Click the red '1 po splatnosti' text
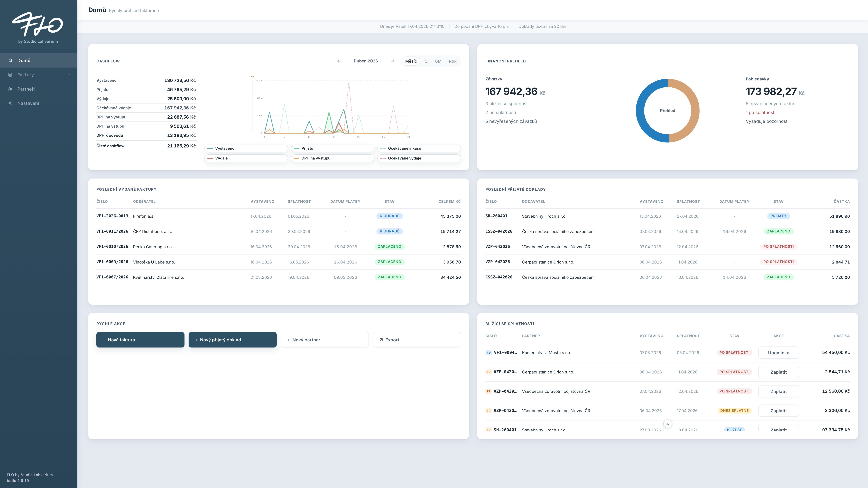868x488 pixels. [x=761, y=112]
